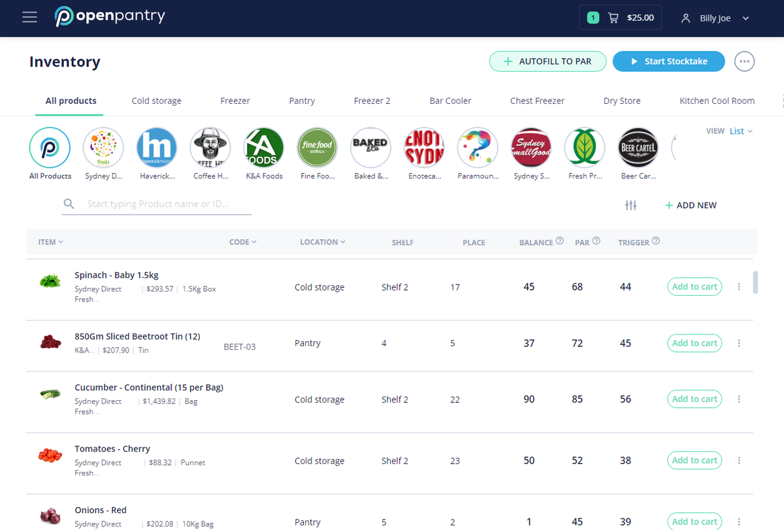Click the beetroot product thumbnail
The width and height of the screenshot is (784, 532).
50,341
